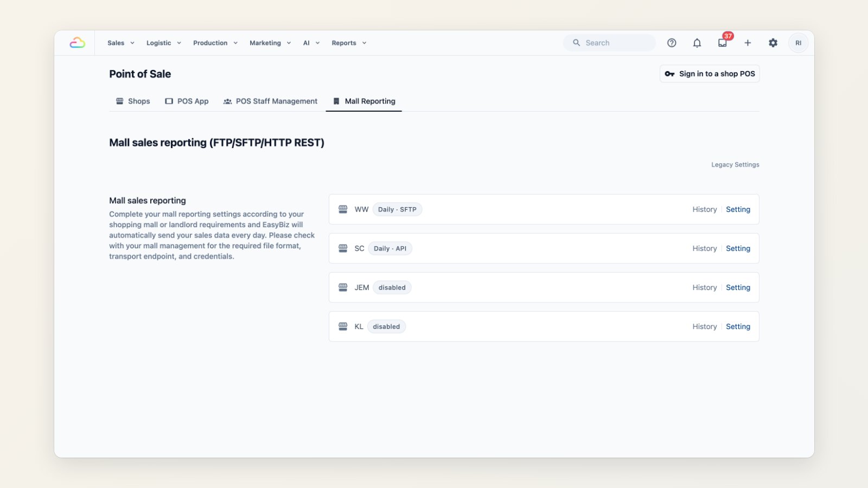
Task: Click the KL disabled badge
Action: click(x=386, y=326)
